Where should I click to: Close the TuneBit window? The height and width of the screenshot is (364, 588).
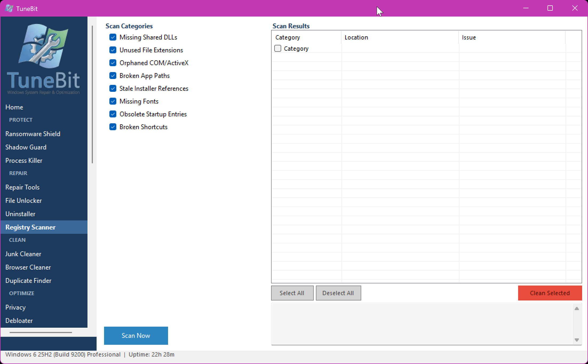575,8
